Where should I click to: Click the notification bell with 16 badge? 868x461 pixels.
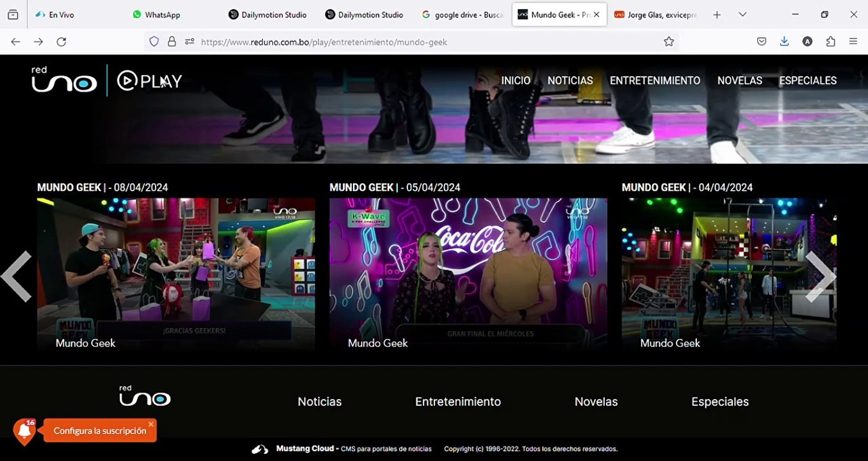(24, 431)
